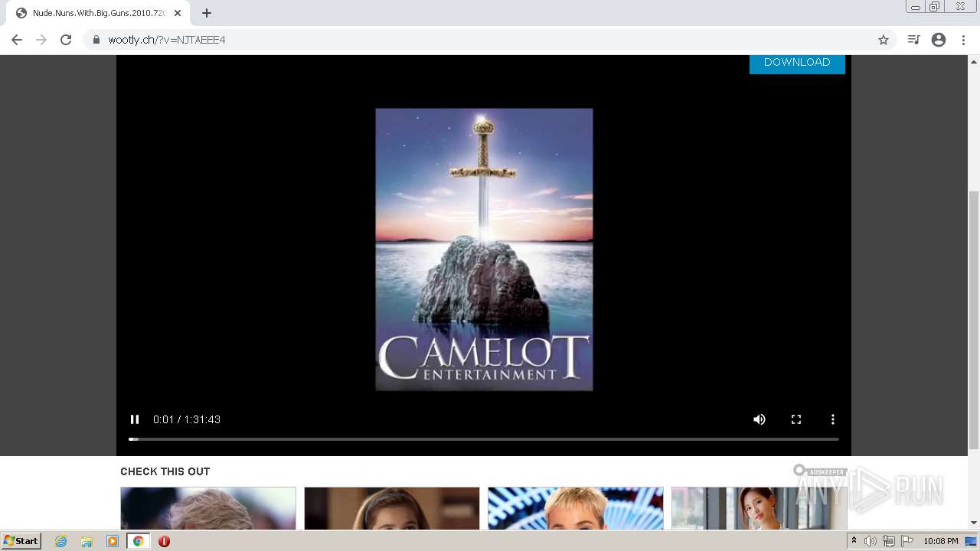Select the Nude.Nuns.With.Big.Guns tab

(x=98, y=13)
